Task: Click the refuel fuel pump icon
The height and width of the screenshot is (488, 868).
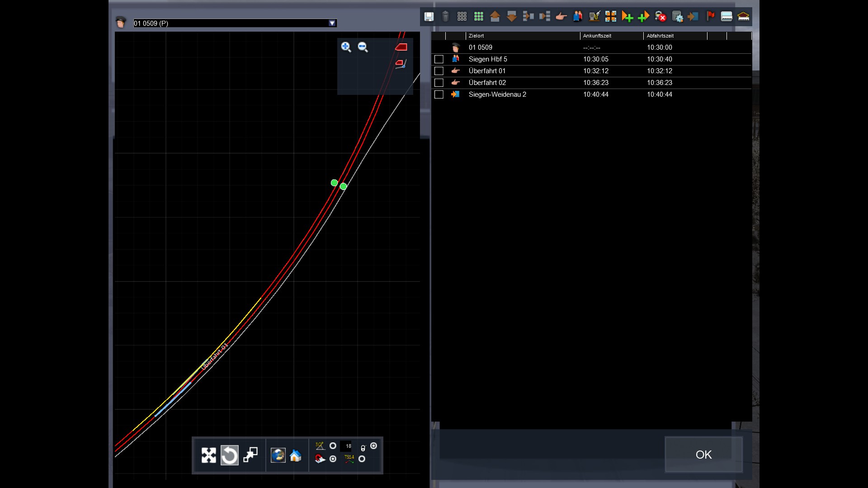Action: [x=594, y=17]
